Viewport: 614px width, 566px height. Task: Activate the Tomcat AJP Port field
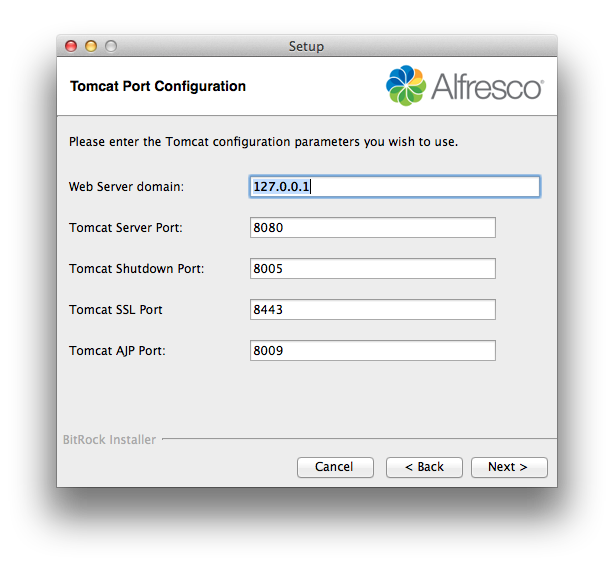point(372,351)
